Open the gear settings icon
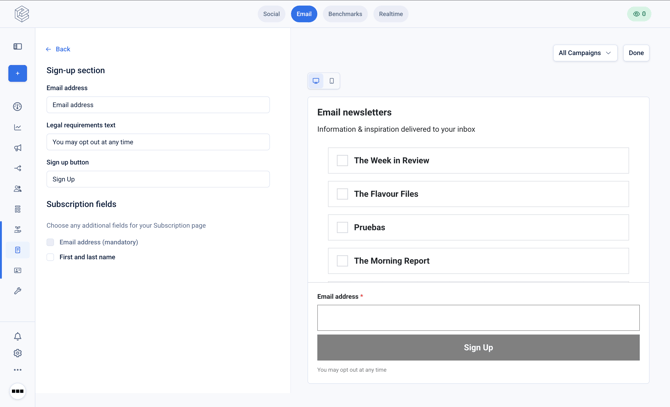This screenshot has height=407, width=670. pos(18,353)
